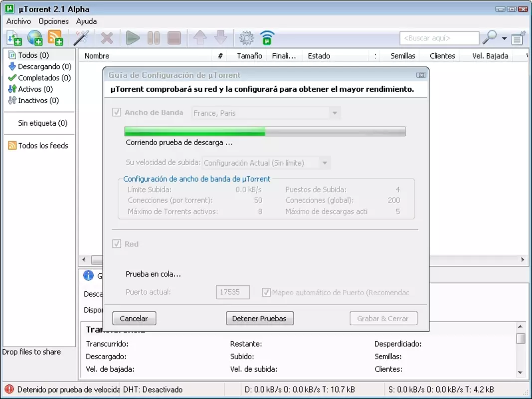Toggle the Red checkbox
Screen dimensions: 532x399
pyautogui.click(x=116, y=243)
